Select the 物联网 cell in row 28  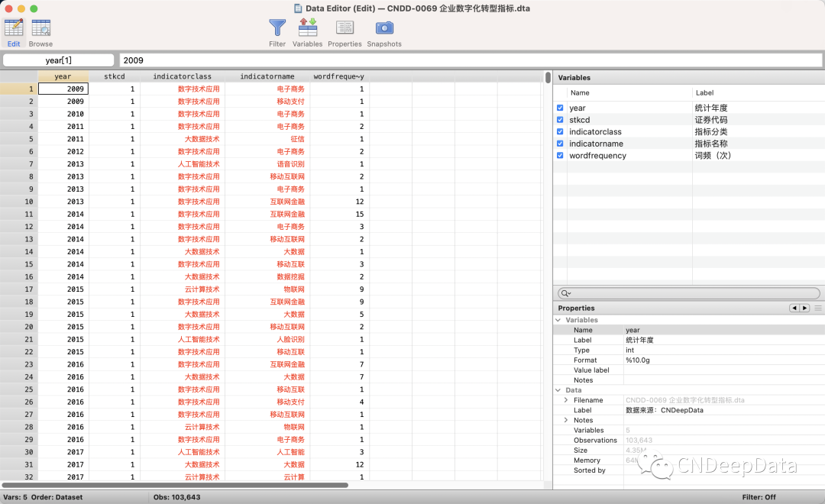pos(267,427)
